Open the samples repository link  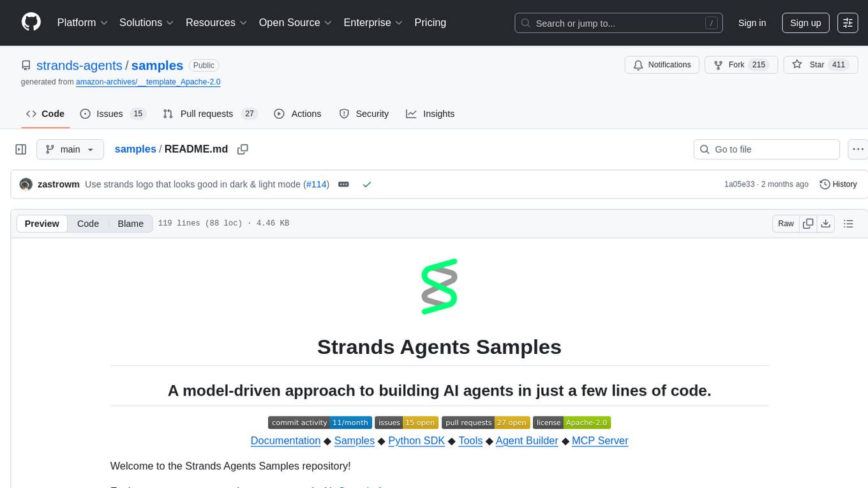point(157,65)
